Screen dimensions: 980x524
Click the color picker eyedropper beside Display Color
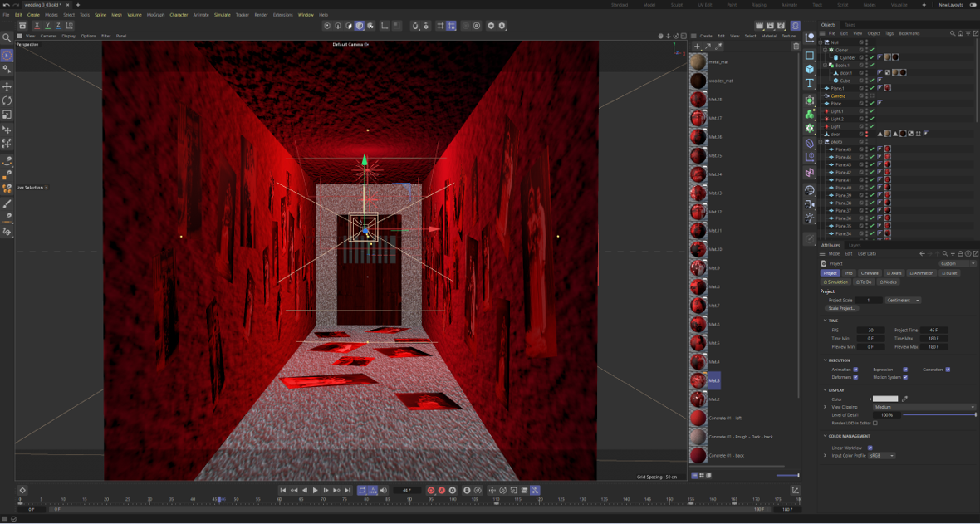click(905, 399)
